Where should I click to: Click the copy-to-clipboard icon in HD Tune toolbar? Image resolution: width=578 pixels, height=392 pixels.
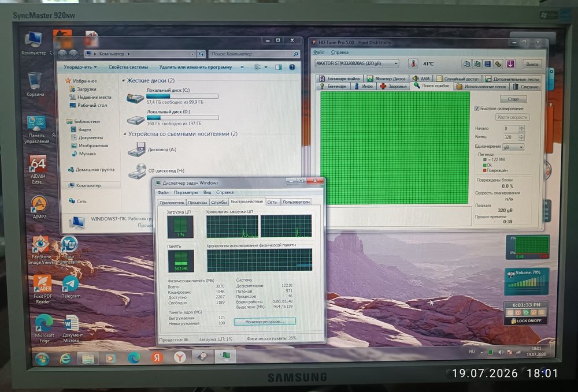[466, 64]
